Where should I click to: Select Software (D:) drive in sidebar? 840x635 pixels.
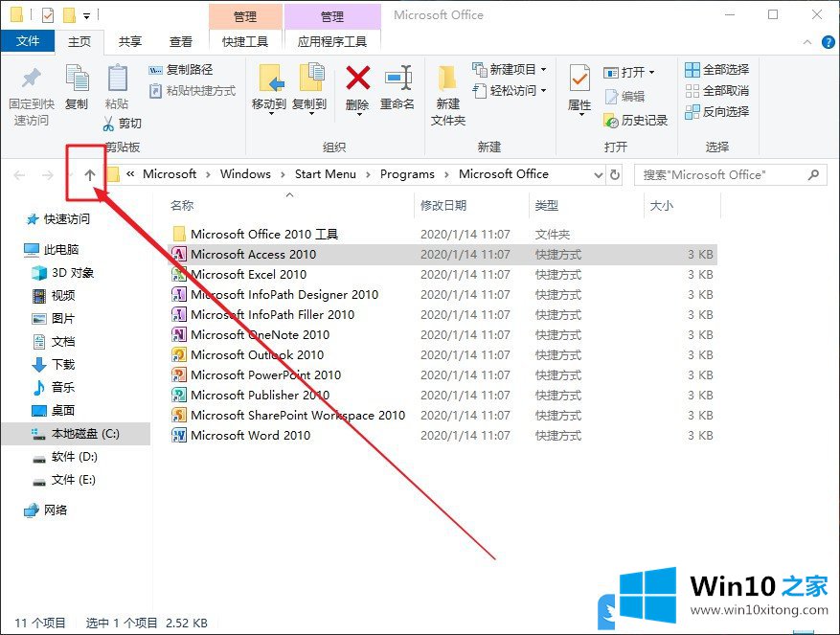coord(65,457)
